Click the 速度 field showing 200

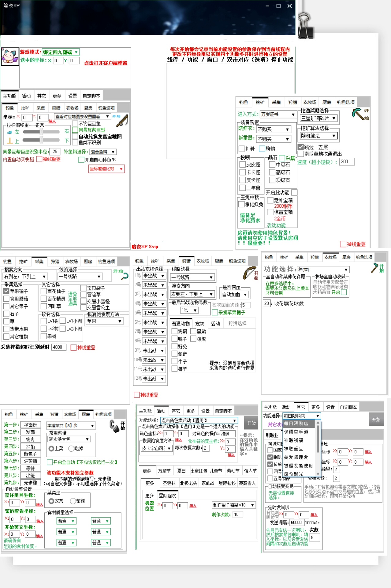pos(347,162)
